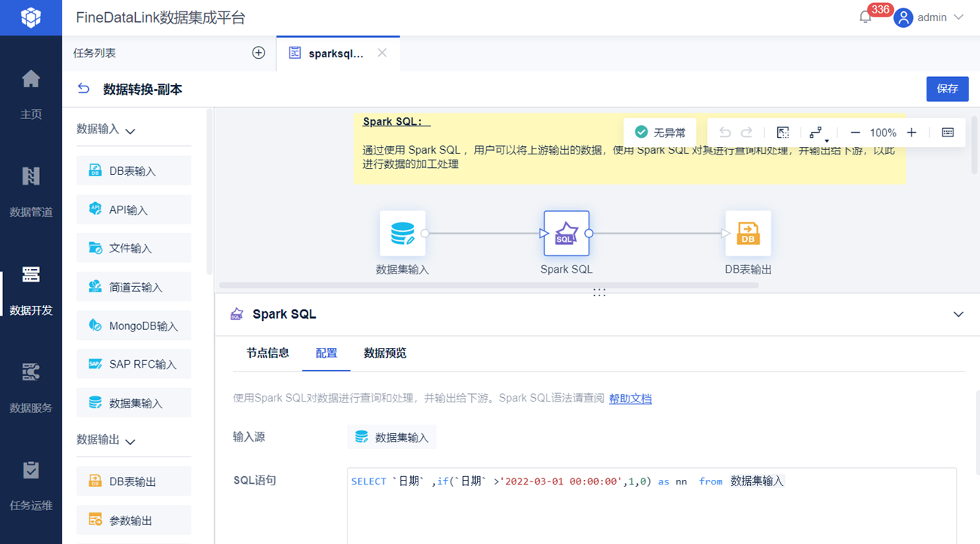Screen dimensions: 980x544
Task: Open 数据管道 in the left navigation
Action: pyautogui.click(x=31, y=191)
